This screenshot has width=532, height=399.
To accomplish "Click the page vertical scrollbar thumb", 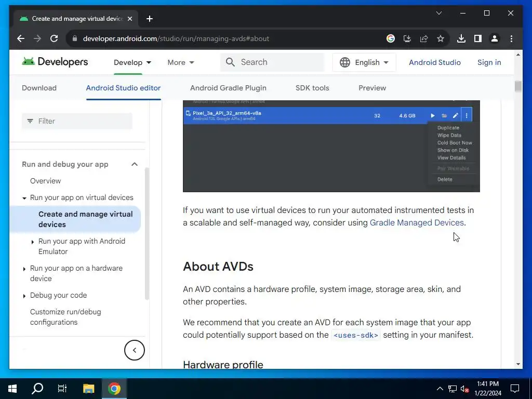I will (518, 86).
